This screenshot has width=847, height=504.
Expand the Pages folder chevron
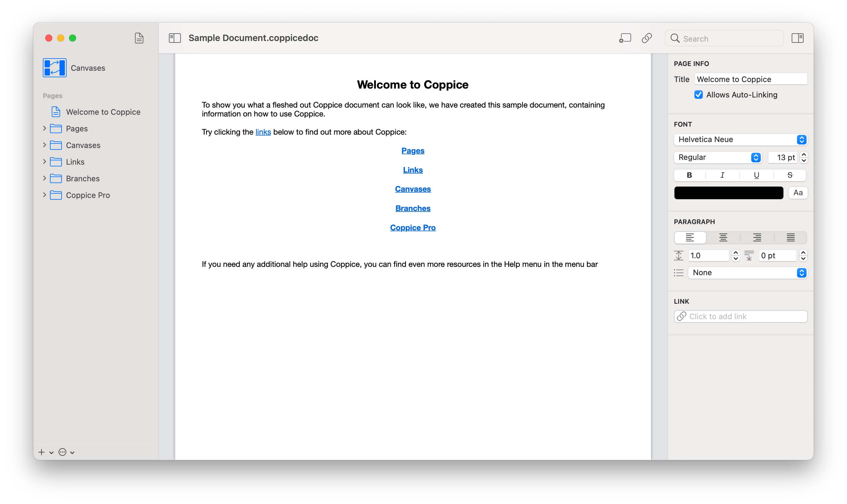coord(45,128)
